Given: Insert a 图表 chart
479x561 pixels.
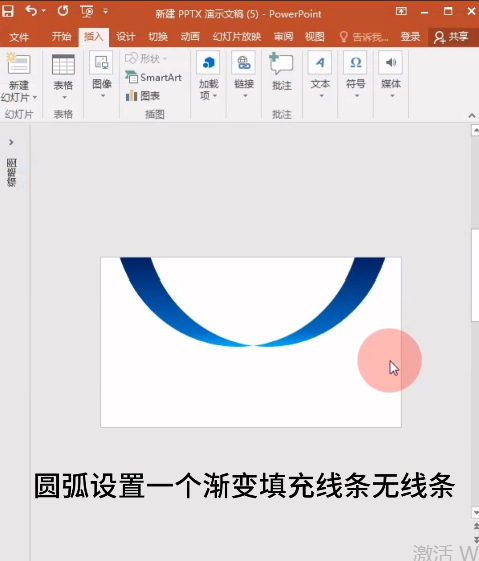Looking at the screenshot, I should coord(143,96).
